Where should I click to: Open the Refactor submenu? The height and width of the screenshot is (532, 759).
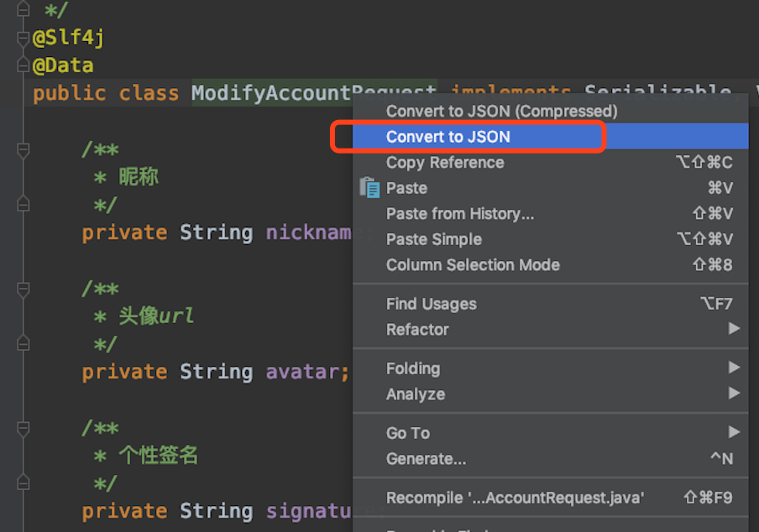[x=417, y=330]
